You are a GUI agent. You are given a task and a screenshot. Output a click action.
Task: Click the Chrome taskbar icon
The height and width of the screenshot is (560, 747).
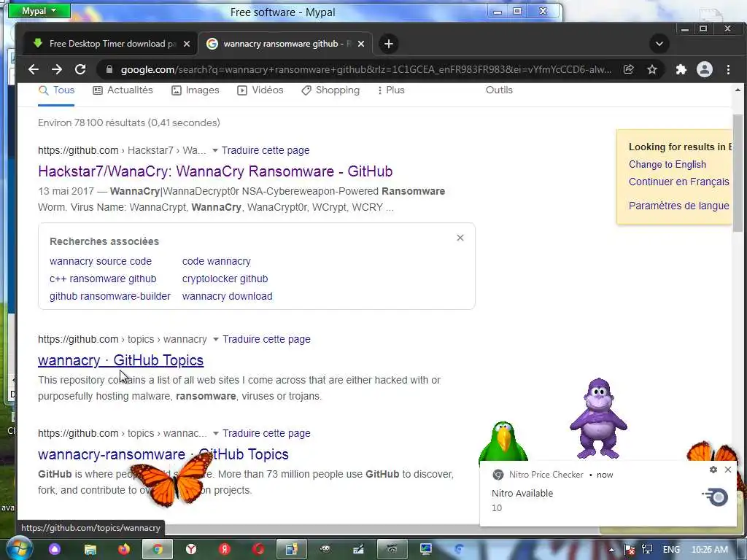pyautogui.click(x=158, y=550)
